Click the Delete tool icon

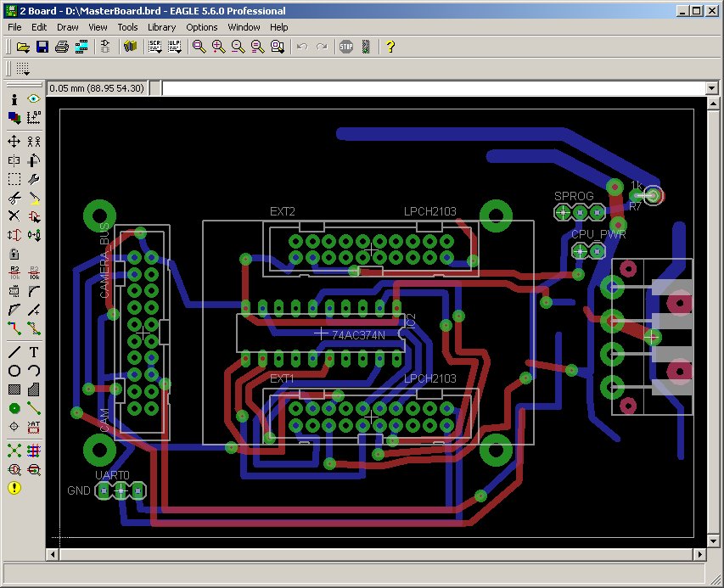pos(14,216)
